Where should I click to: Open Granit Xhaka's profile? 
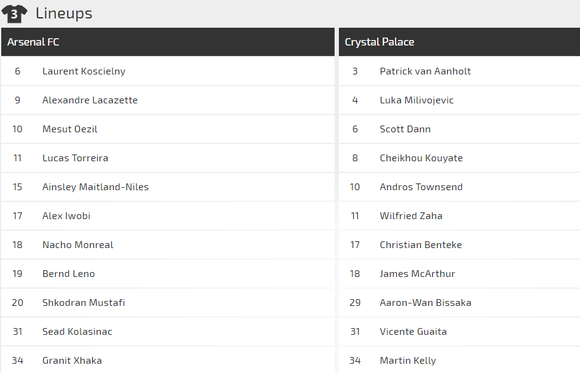[72, 360]
